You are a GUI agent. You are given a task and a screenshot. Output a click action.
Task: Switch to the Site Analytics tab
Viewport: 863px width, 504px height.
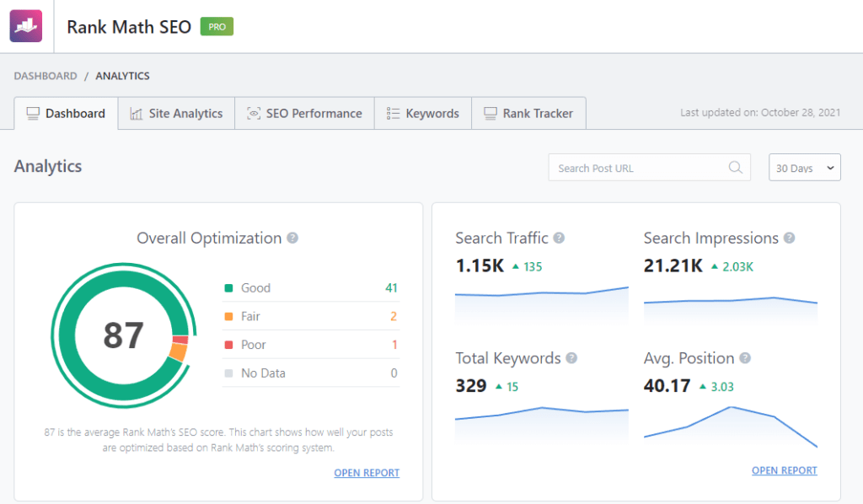pos(177,113)
